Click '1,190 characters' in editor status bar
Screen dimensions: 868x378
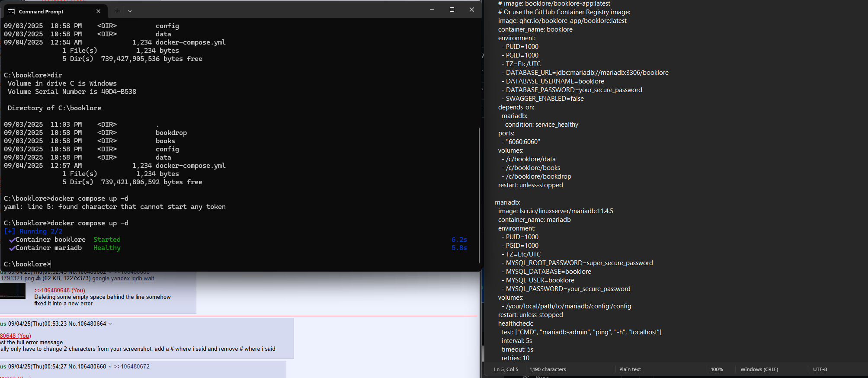(x=548, y=369)
